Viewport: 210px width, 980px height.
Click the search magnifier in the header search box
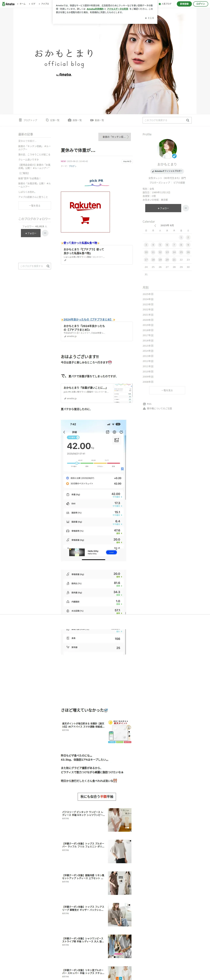click(188, 120)
